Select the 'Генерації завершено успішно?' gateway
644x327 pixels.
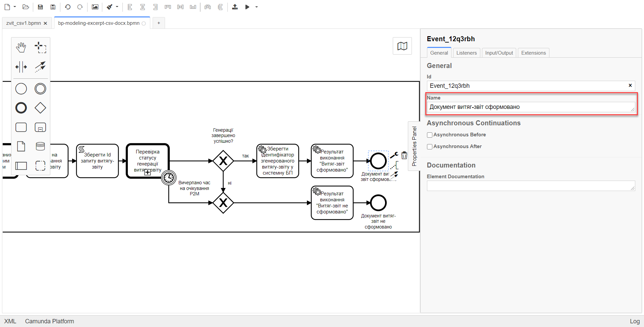223,161
